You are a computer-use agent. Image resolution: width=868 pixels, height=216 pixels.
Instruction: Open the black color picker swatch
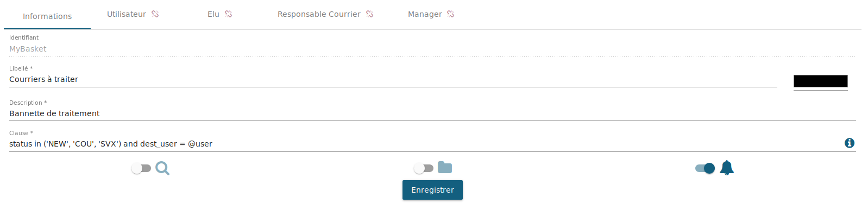click(821, 81)
